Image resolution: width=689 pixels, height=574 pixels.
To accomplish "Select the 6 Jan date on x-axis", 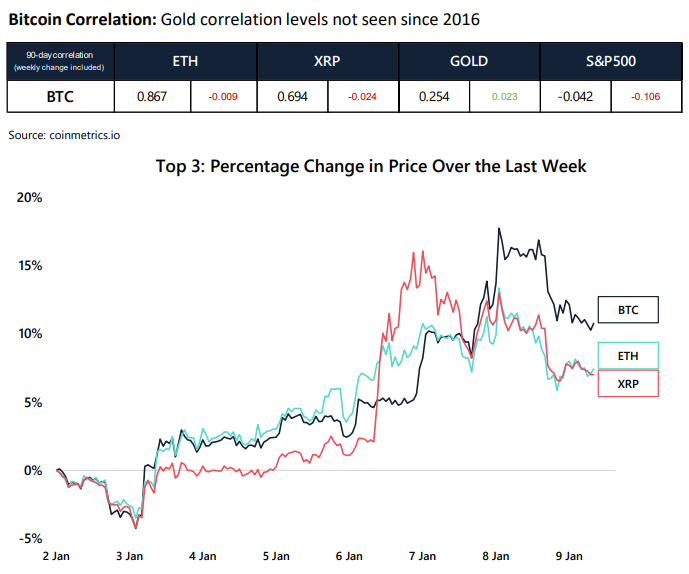I will 349,555.
